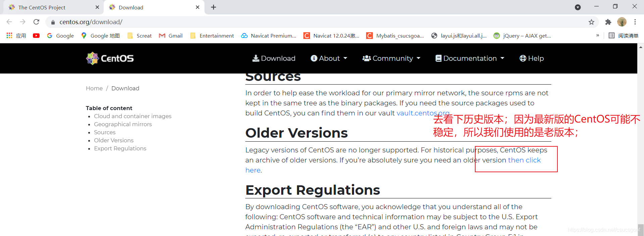
Task: Open a new tab with the plus button
Action: (213, 7)
